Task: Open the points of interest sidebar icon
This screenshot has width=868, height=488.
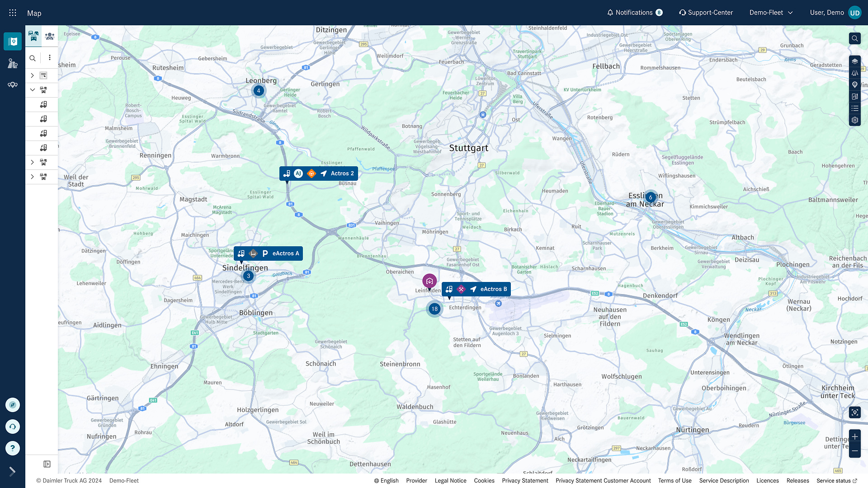Action: (x=13, y=85)
